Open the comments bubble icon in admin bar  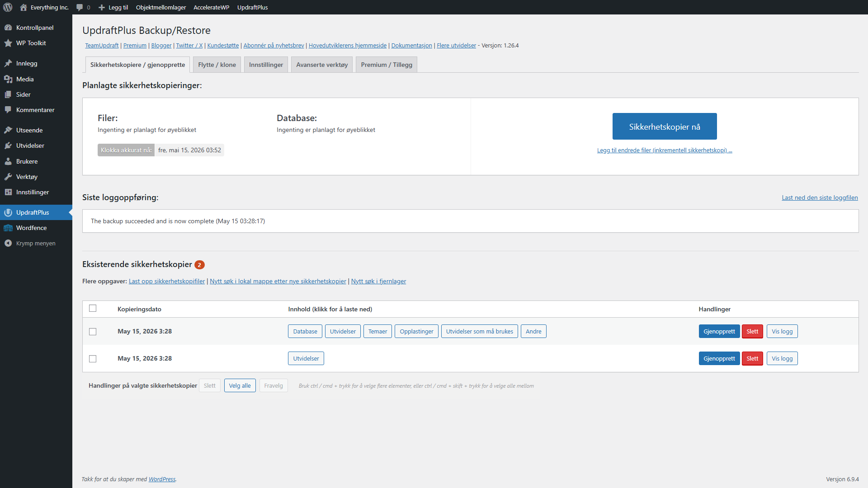pos(80,7)
